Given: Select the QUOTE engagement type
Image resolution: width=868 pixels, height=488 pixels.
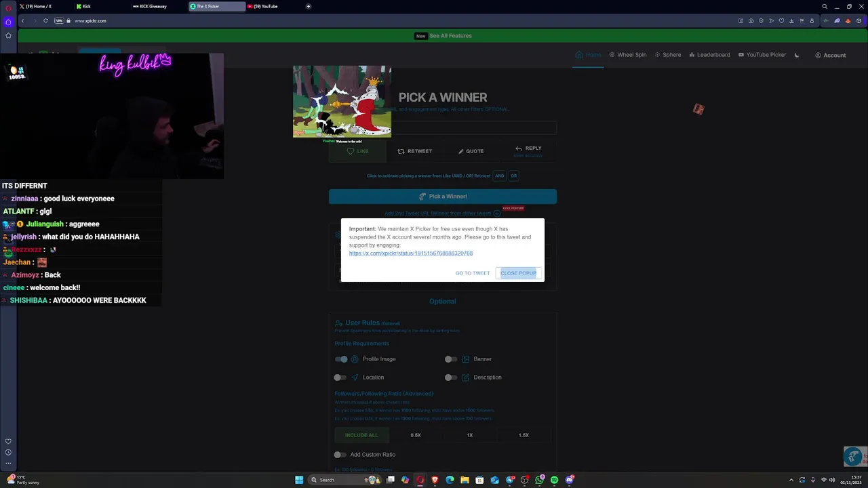Looking at the screenshot, I should pos(471,151).
